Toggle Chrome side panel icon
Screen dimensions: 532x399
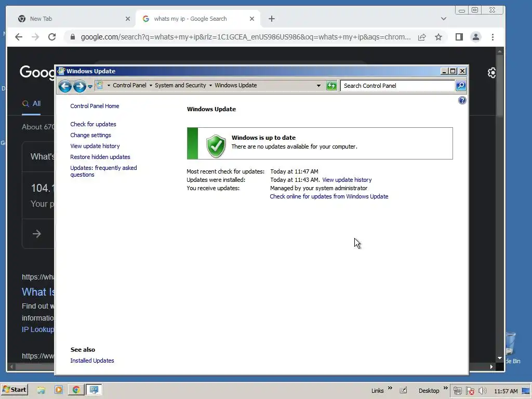coord(459,37)
